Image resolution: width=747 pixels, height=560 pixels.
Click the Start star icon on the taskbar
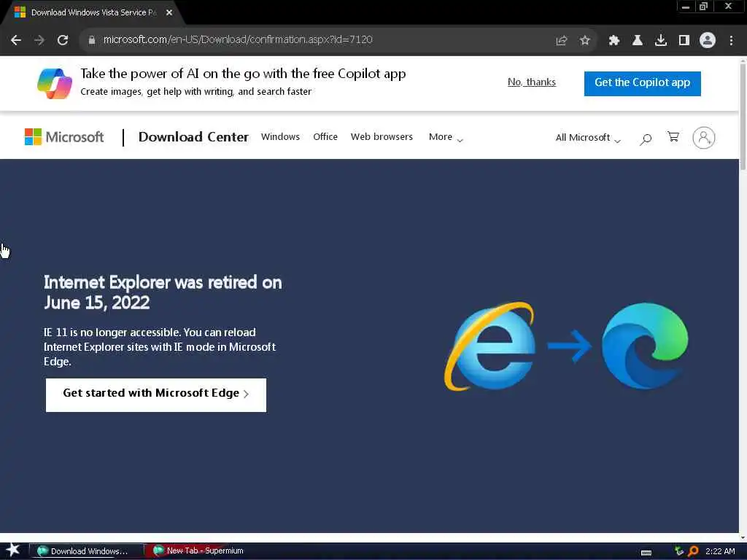point(13,550)
